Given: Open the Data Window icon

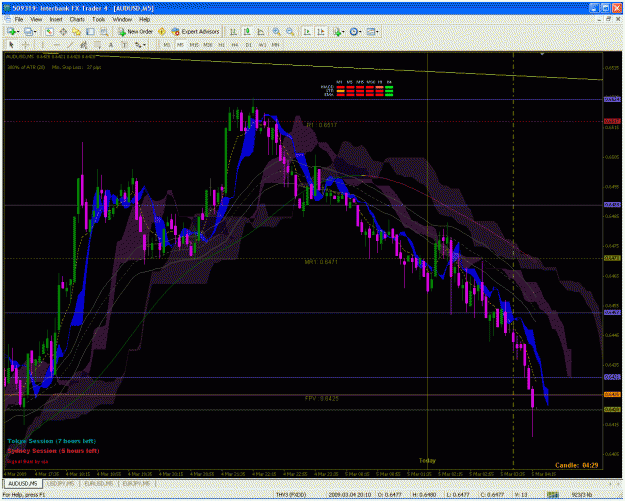Looking at the screenshot, I should 63,31.
